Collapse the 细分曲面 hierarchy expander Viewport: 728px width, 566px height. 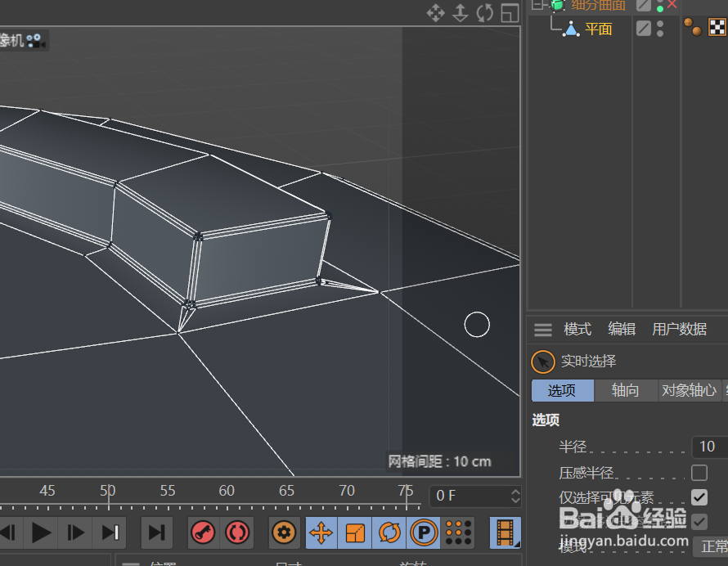tap(537, 5)
